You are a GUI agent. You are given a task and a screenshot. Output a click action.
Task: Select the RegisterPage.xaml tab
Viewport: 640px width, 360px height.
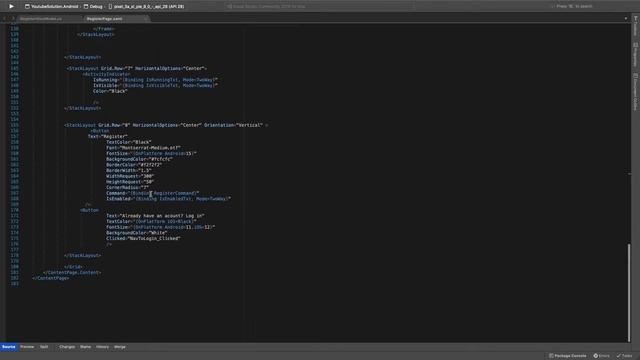[104, 19]
